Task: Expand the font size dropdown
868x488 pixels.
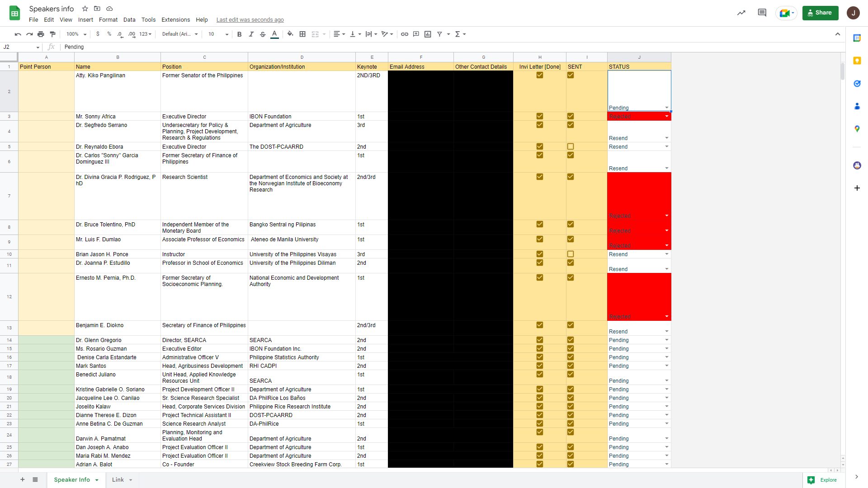Action: point(226,34)
